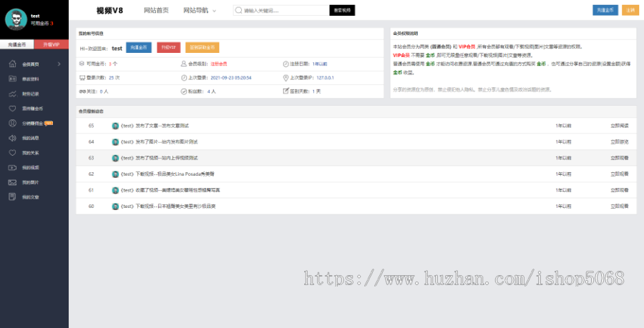Click the username test in the sidebar header

(x=35, y=16)
